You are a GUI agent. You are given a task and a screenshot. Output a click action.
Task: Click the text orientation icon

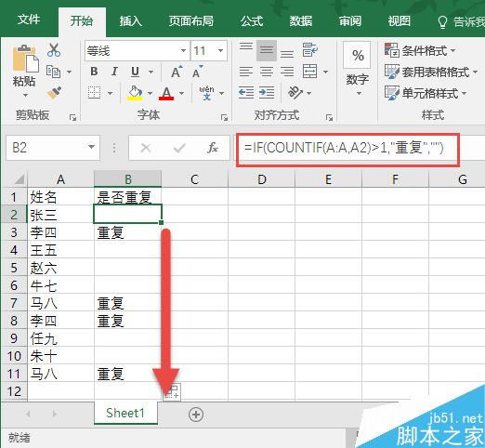coord(295,93)
